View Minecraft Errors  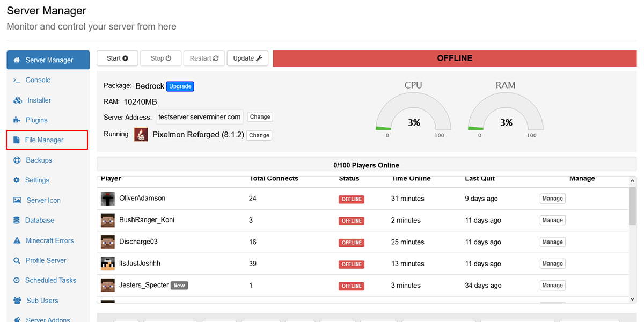(48, 240)
